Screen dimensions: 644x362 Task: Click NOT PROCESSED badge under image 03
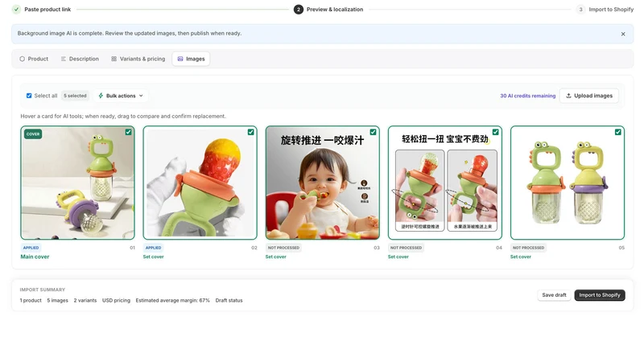point(283,248)
